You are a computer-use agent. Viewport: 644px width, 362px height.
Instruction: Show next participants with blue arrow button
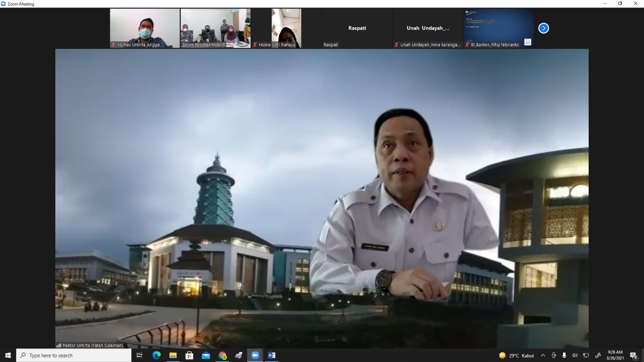pyautogui.click(x=543, y=28)
